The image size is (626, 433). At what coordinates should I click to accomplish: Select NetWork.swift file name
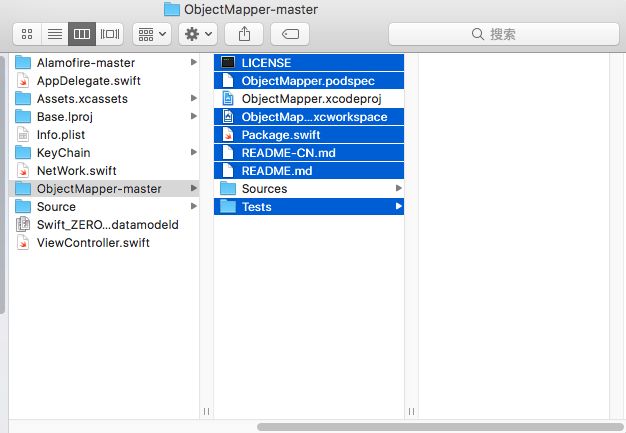pyautogui.click(x=77, y=170)
